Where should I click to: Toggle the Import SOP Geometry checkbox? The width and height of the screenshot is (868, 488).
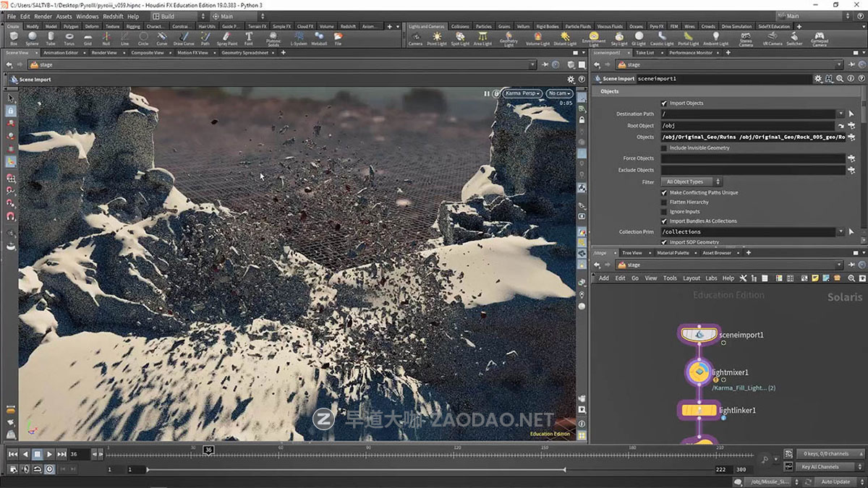[664, 242]
